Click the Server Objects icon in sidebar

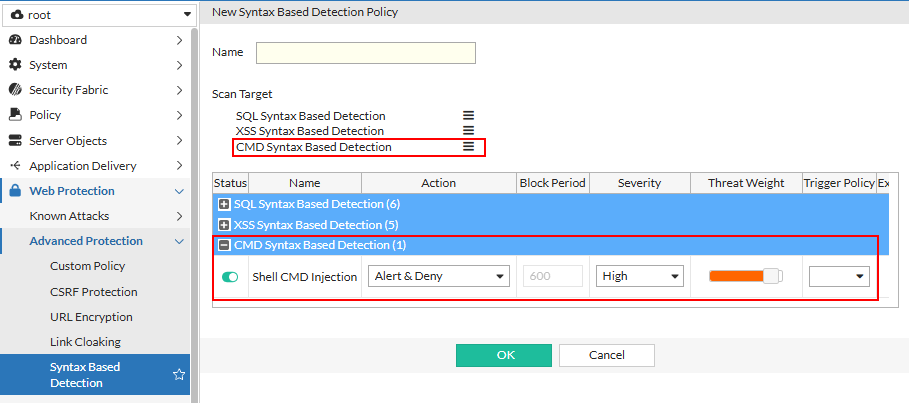pyautogui.click(x=16, y=141)
